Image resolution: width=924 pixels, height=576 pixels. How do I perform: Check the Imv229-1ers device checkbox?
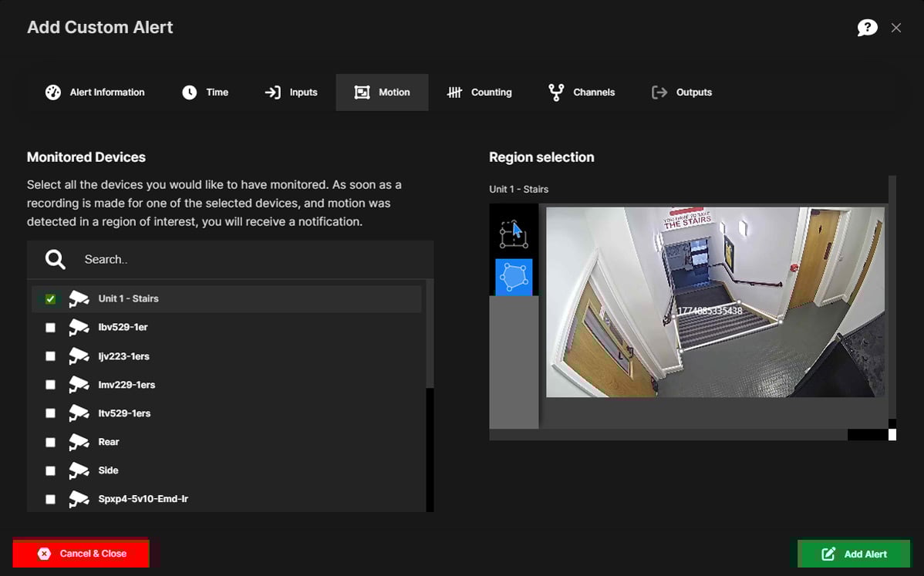click(51, 385)
